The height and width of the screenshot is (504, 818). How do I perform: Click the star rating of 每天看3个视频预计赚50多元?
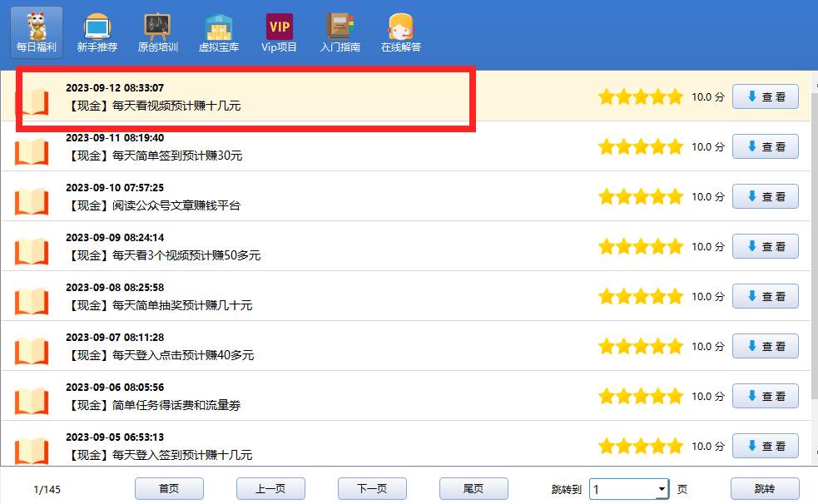(641, 246)
